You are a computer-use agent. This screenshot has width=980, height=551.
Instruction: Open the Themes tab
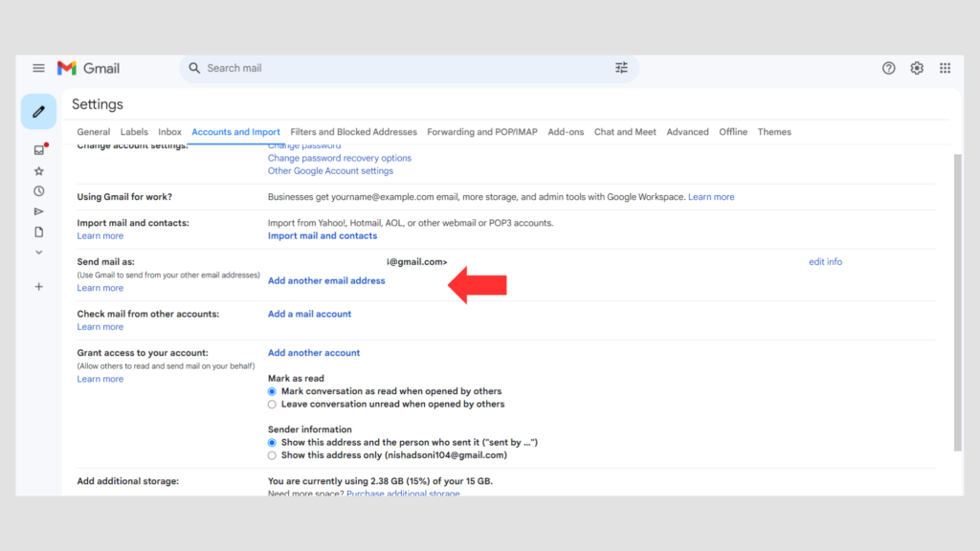[774, 132]
